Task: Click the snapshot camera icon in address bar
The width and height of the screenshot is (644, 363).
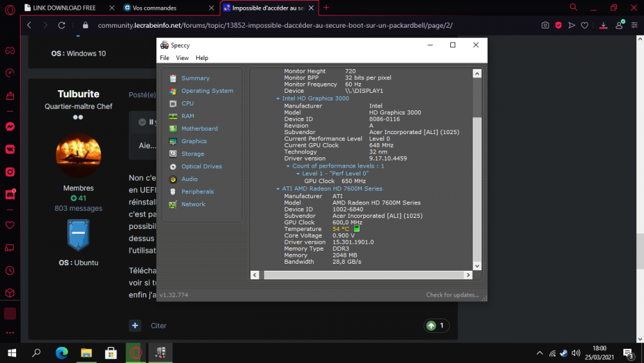Action: coord(545,25)
